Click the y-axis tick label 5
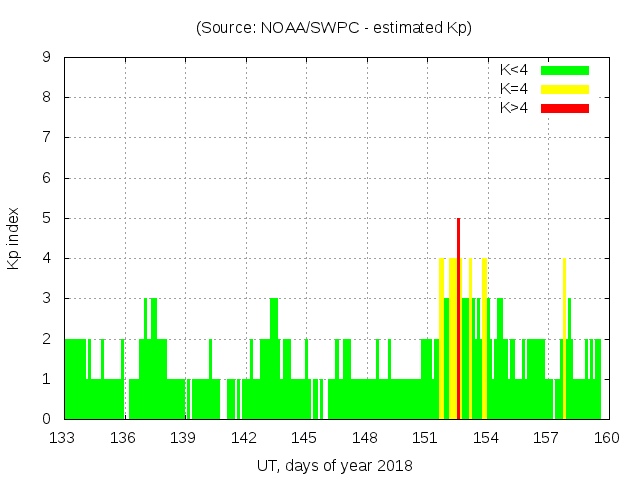The width and height of the screenshot is (640, 480). coord(46,218)
